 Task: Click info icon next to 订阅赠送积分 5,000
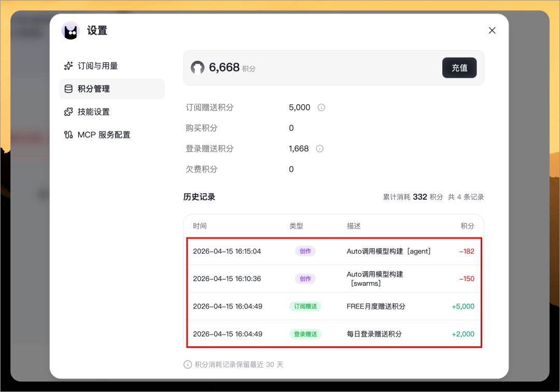tap(321, 107)
